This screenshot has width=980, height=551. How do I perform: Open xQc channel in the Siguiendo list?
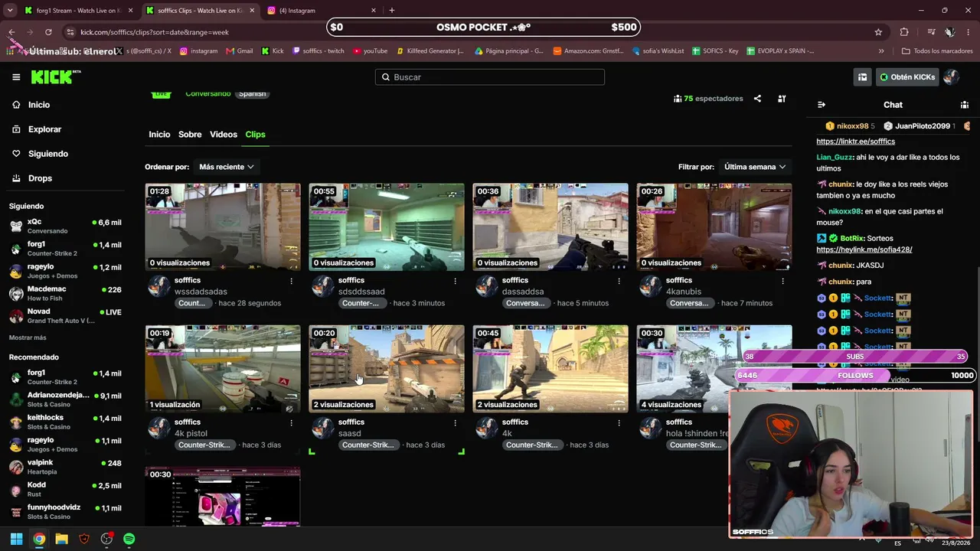[66, 226]
